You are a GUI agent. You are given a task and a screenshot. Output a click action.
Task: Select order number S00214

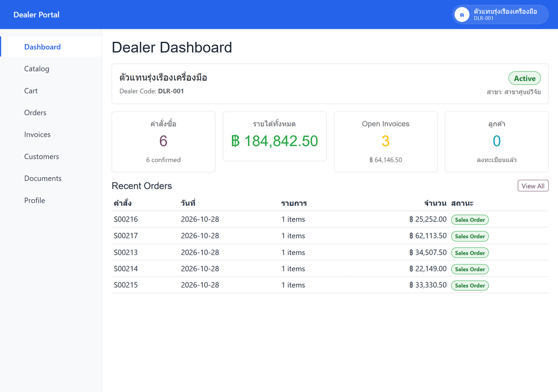pos(126,269)
